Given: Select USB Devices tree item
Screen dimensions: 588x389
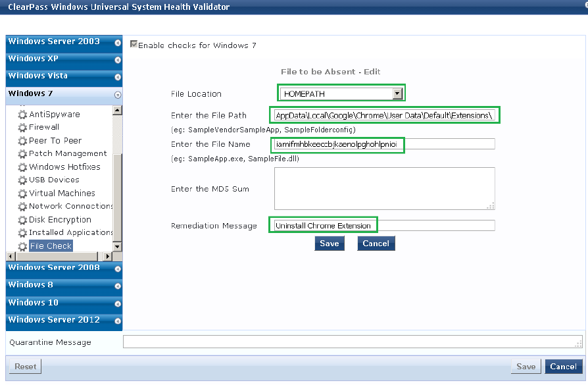Looking at the screenshot, I should pyautogui.click(x=54, y=180).
